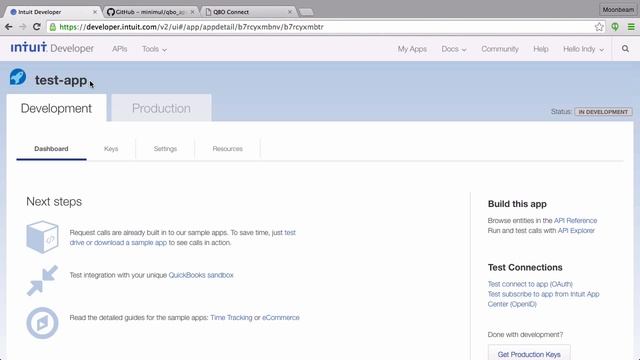The image size is (640, 360).
Task: Open the API Reference link
Action: tap(576, 220)
